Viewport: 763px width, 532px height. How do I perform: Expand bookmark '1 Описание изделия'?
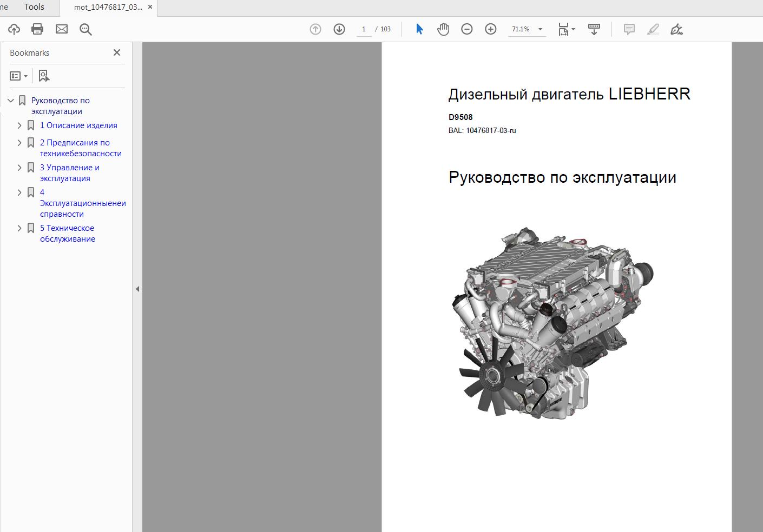[19, 125]
